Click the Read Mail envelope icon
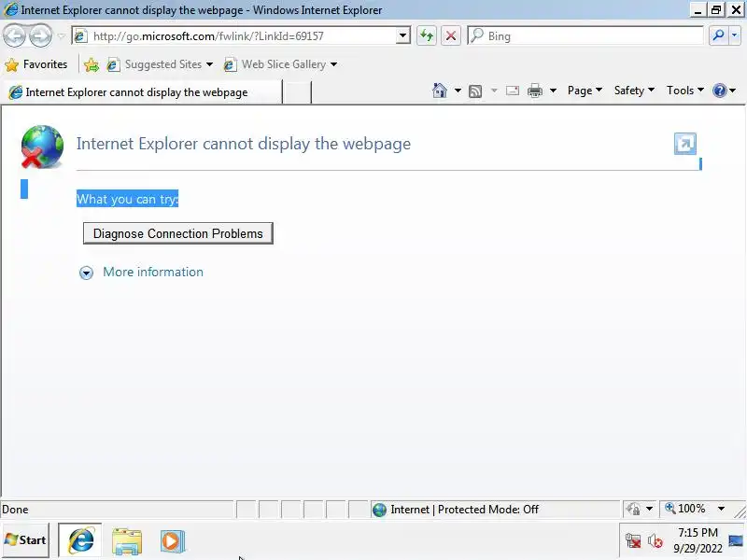The height and width of the screenshot is (560, 747). 512,91
